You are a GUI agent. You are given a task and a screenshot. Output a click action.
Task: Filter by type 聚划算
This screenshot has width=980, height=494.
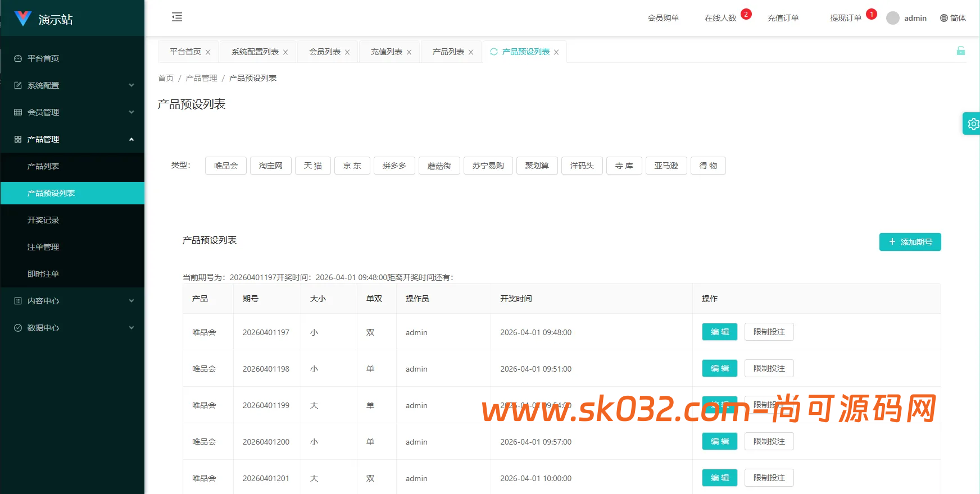[x=537, y=166]
